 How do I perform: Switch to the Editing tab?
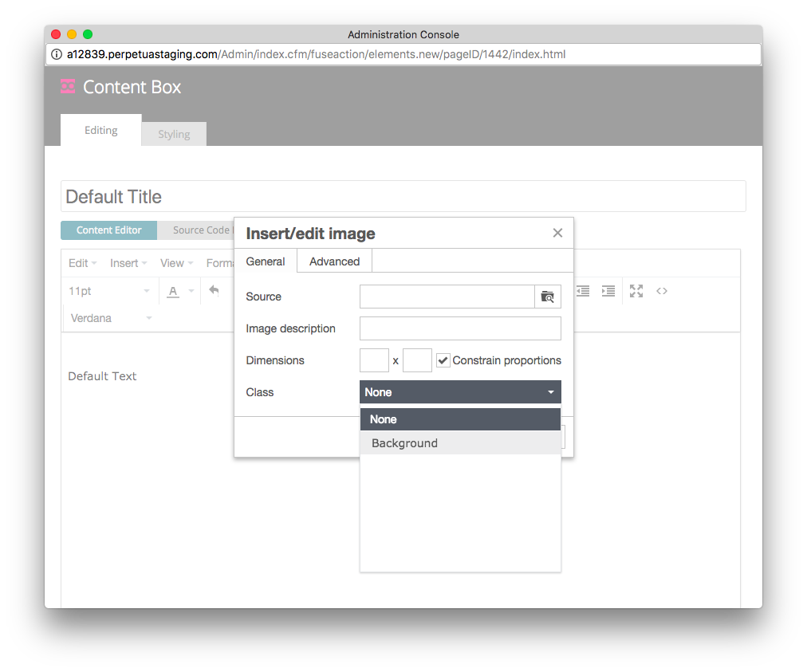point(100,130)
